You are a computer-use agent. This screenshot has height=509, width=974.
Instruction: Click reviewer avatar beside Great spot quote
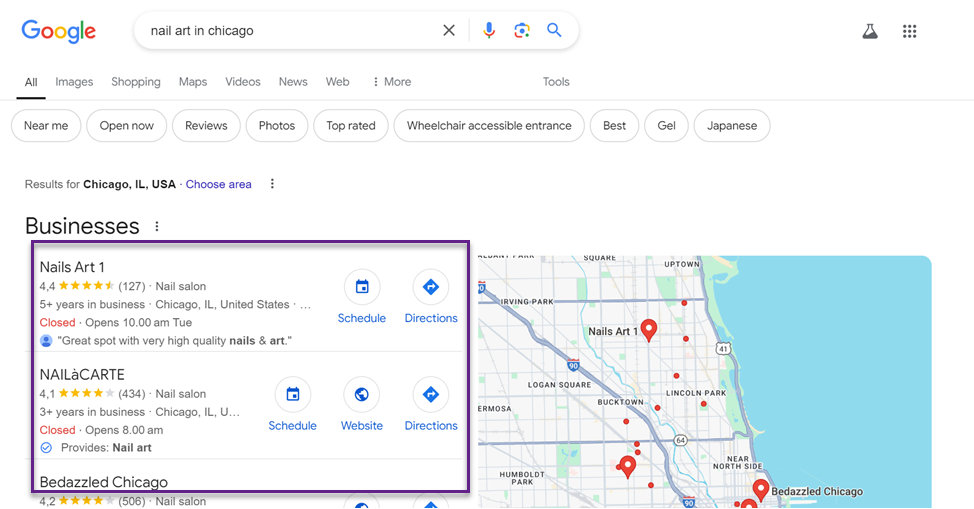[x=46, y=341]
